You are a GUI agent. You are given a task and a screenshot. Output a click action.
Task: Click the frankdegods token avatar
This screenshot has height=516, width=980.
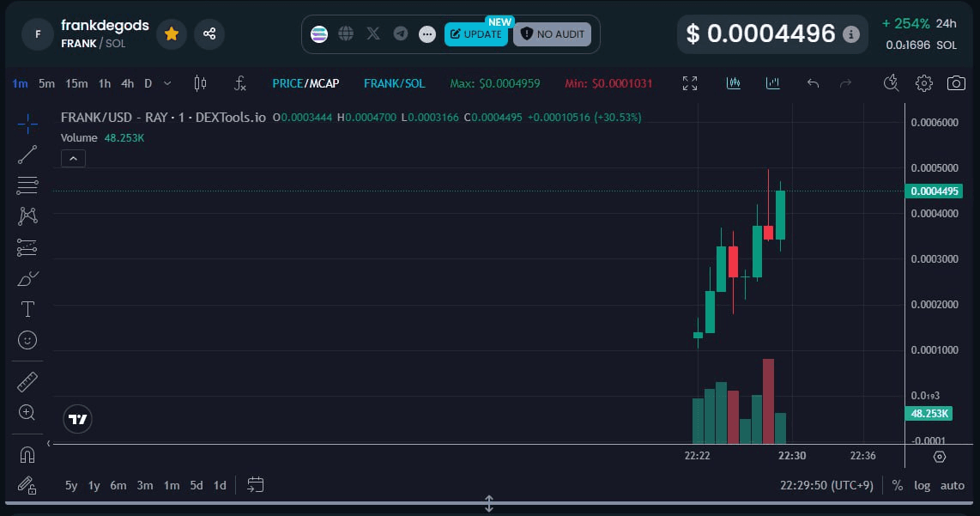point(38,33)
